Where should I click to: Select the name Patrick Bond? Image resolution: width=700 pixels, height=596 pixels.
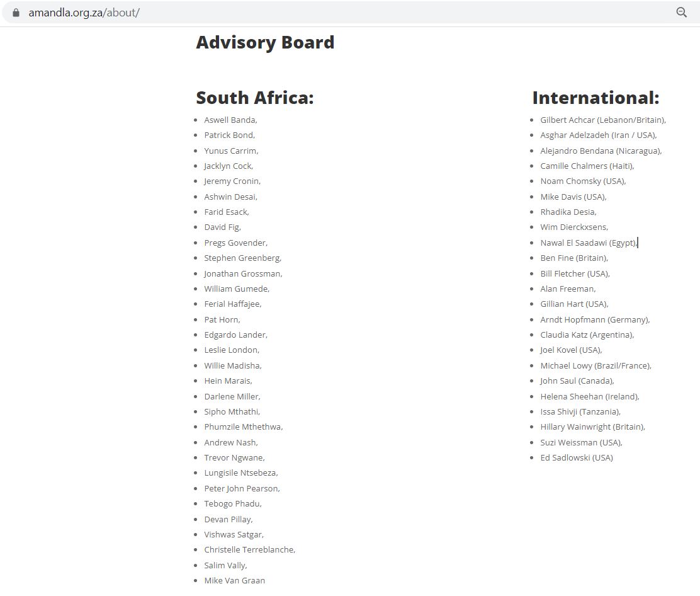coord(230,135)
